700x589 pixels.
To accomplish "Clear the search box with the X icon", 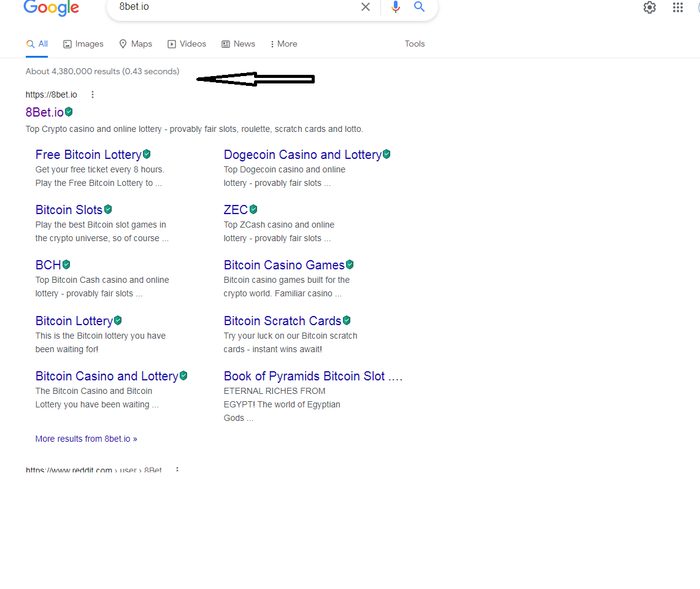I will tap(366, 7).
